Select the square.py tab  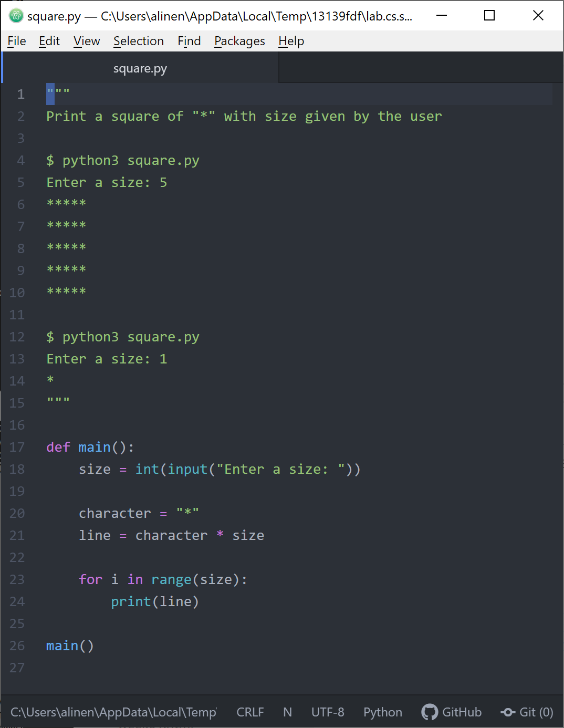pyautogui.click(x=140, y=69)
